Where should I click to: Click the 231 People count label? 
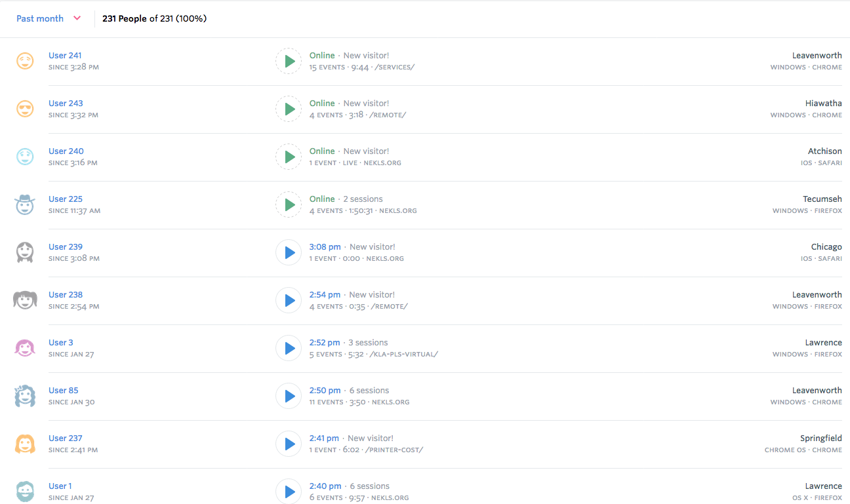pyautogui.click(x=125, y=18)
